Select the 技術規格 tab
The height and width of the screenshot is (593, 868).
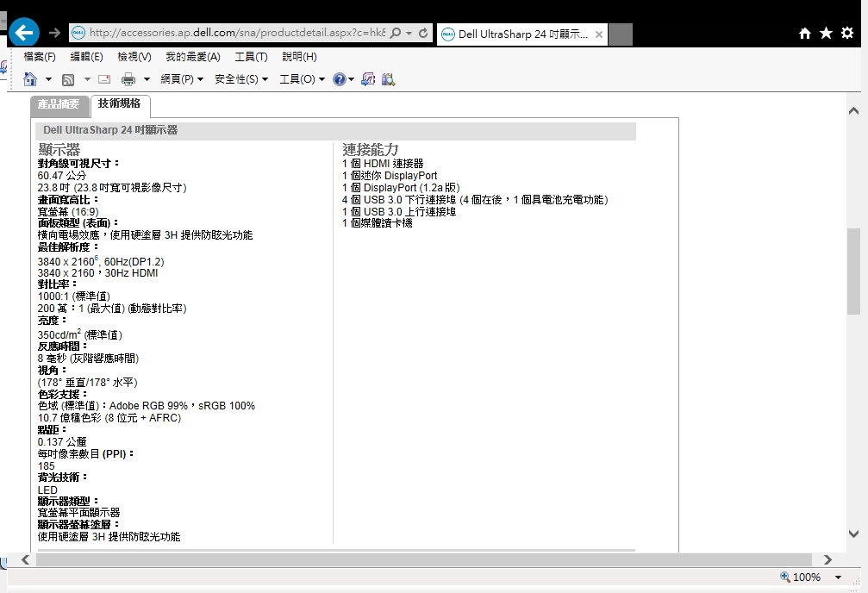(120, 104)
